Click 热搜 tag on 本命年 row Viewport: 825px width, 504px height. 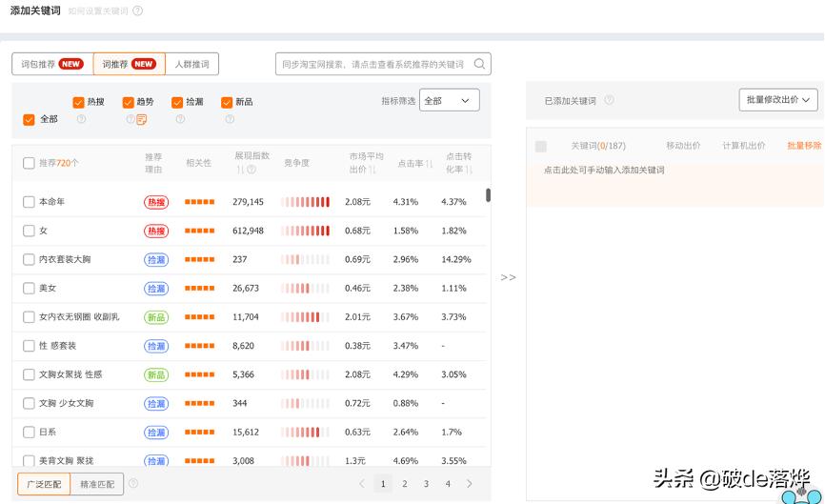tap(156, 202)
